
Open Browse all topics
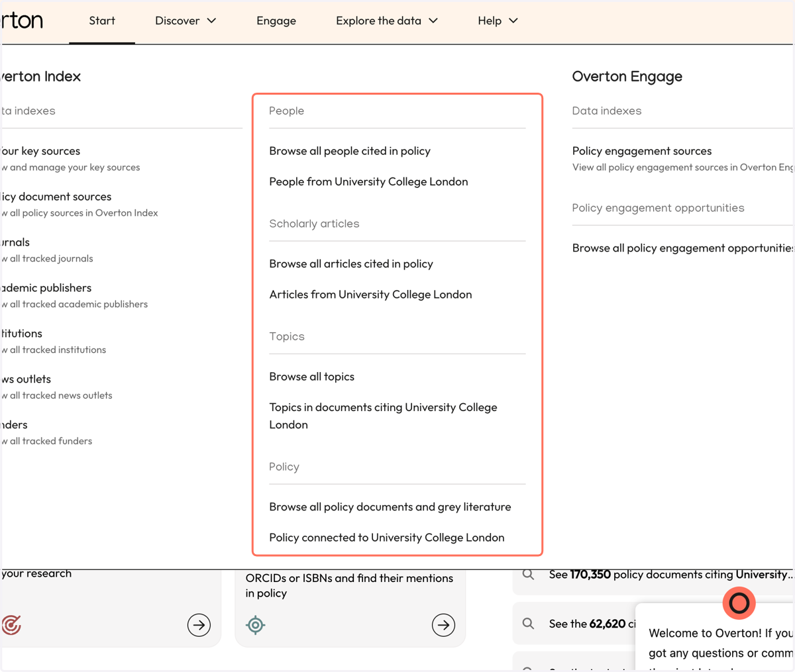point(311,377)
